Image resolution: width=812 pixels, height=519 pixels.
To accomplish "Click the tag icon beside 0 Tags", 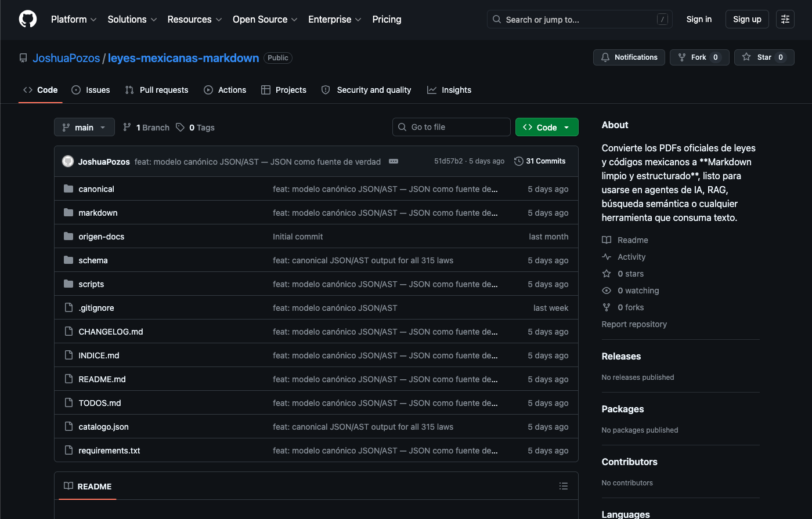I will point(181,127).
